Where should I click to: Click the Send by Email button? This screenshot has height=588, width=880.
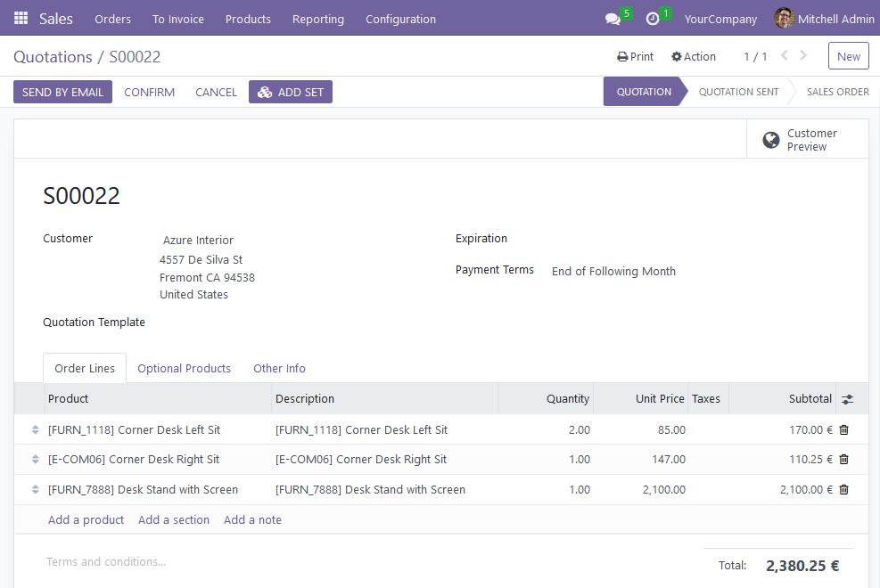62,92
